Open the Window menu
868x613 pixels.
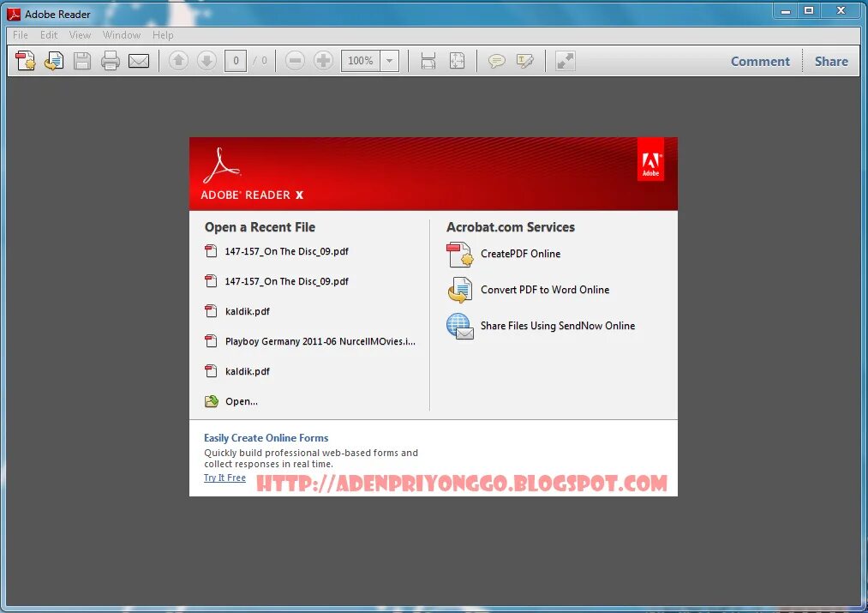pos(121,35)
